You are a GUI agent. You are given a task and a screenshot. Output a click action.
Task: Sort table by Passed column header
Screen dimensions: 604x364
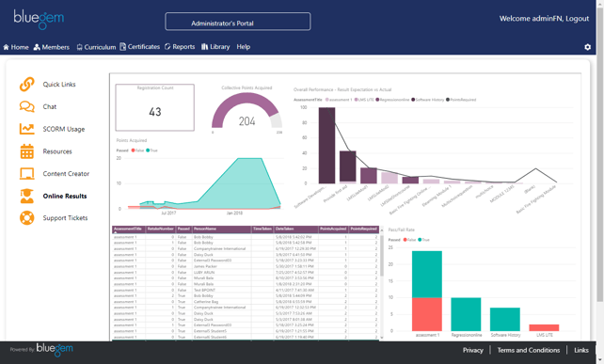[x=183, y=229]
